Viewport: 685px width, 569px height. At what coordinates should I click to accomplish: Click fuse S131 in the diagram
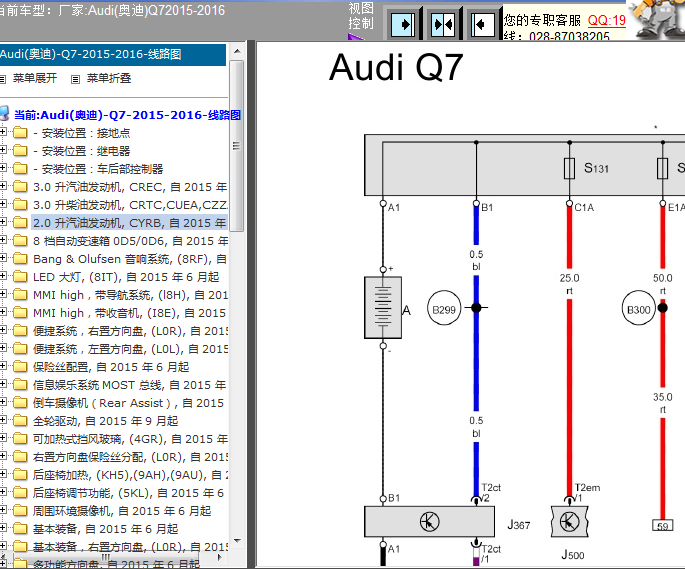(x=569, y=168)
